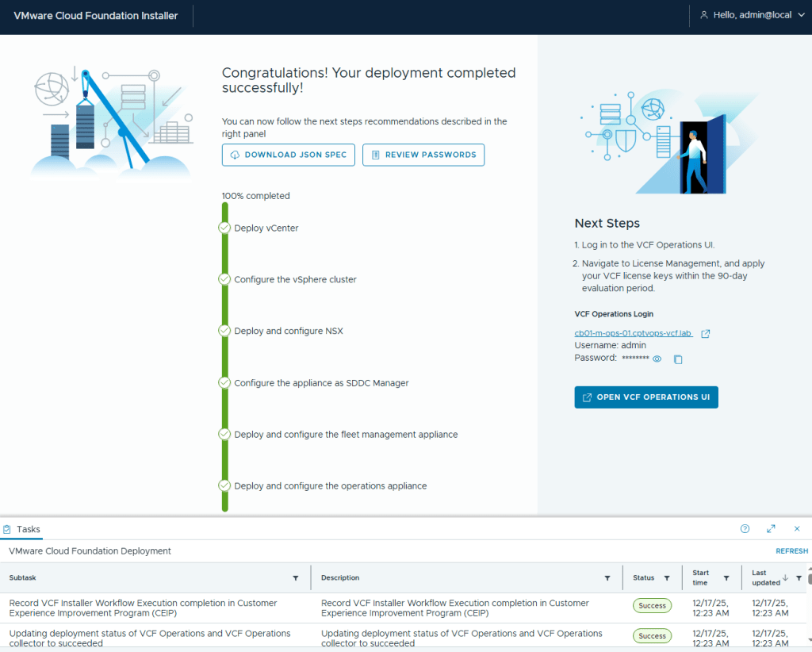Click the SDDC Manager step checkmark icon
Screen dimensions: 812x652
224,383
